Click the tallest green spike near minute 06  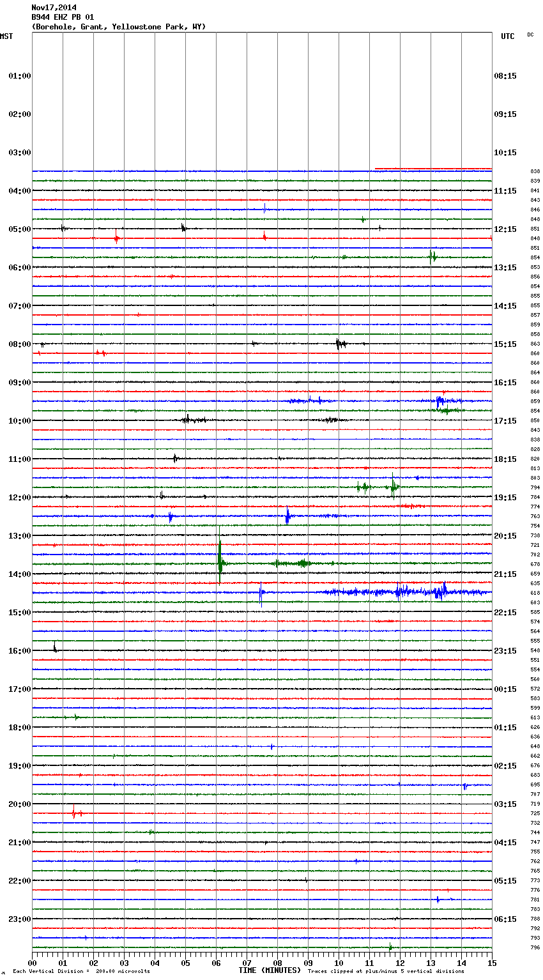(220, 556)
